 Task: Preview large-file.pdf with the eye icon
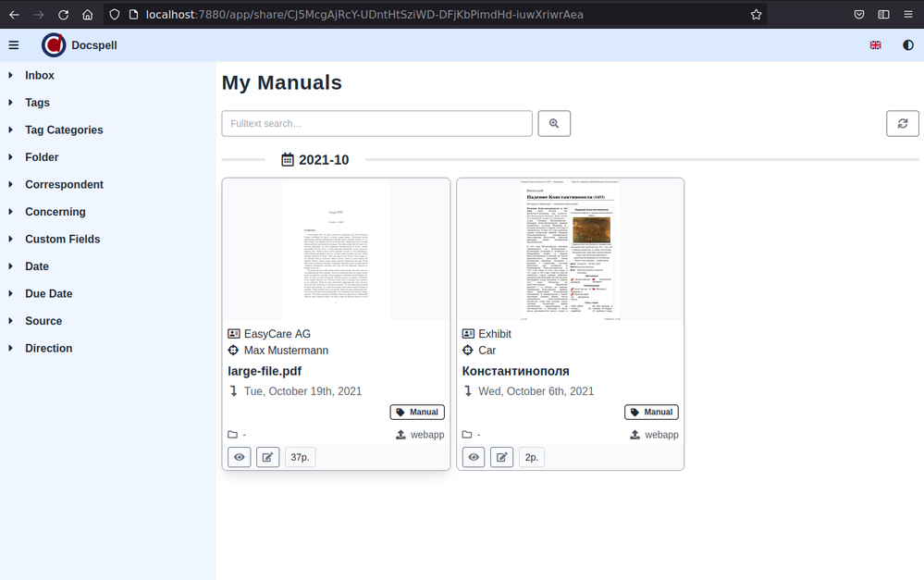(x=239, y=457)
